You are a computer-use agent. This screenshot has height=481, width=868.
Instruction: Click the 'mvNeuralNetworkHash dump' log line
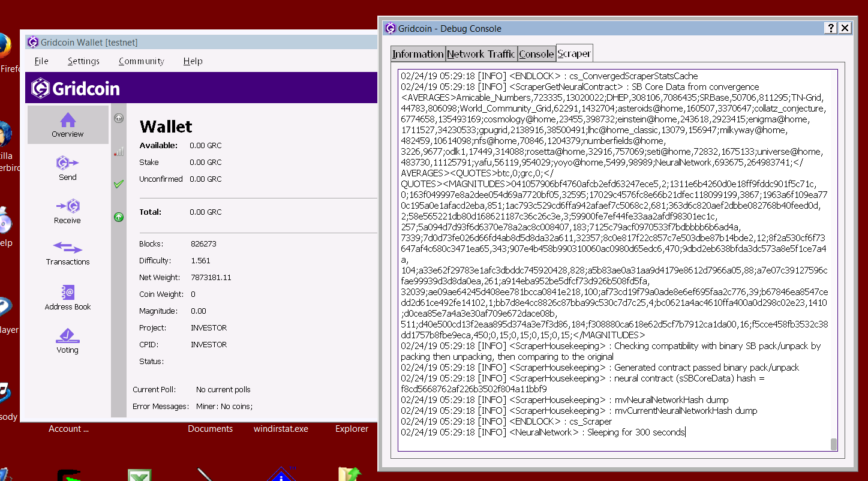pyautogui.click(x=564, y=400)
